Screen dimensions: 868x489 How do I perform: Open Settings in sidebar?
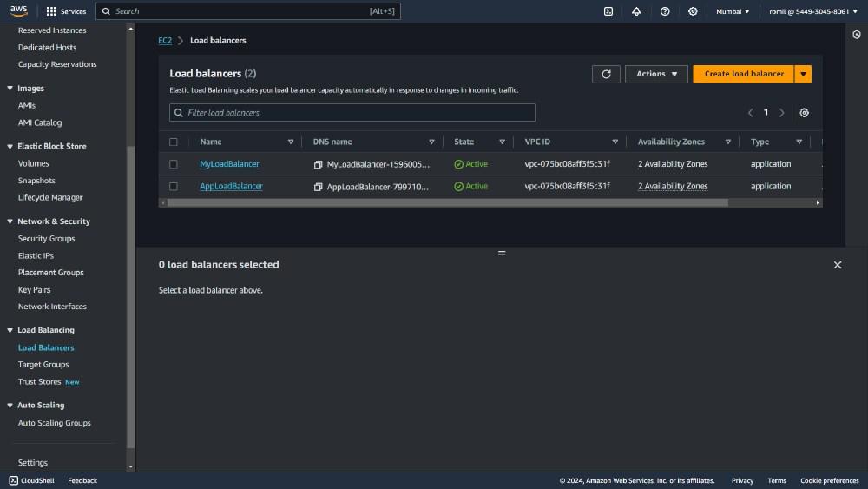33,462
